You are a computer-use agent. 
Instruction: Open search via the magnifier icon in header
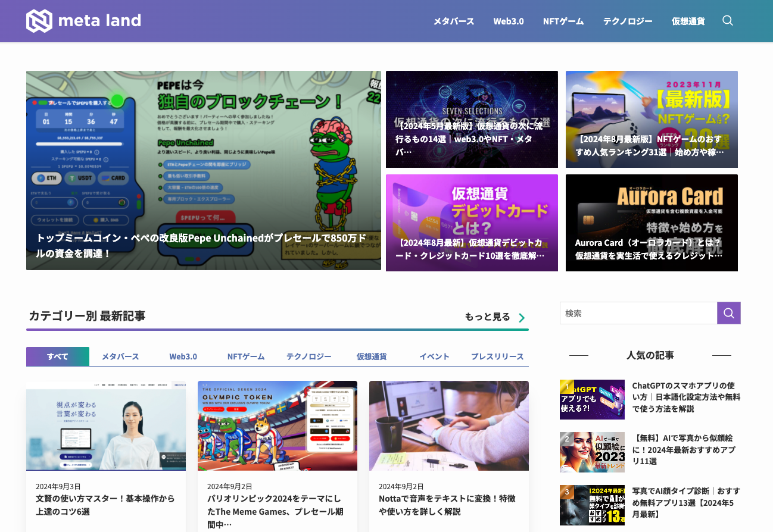click(x=728, y=20)
